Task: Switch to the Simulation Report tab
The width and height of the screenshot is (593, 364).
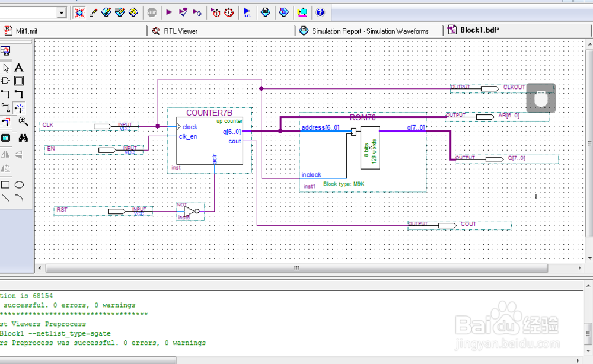Action: 364,31
